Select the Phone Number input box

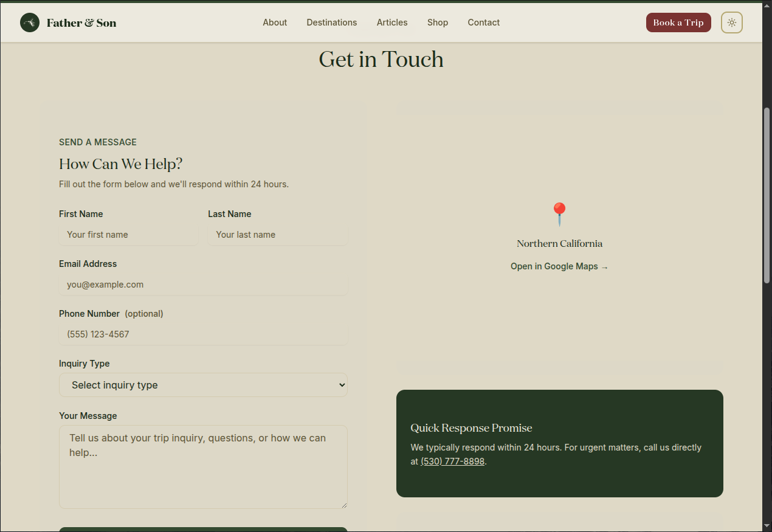tap(203, 334)
